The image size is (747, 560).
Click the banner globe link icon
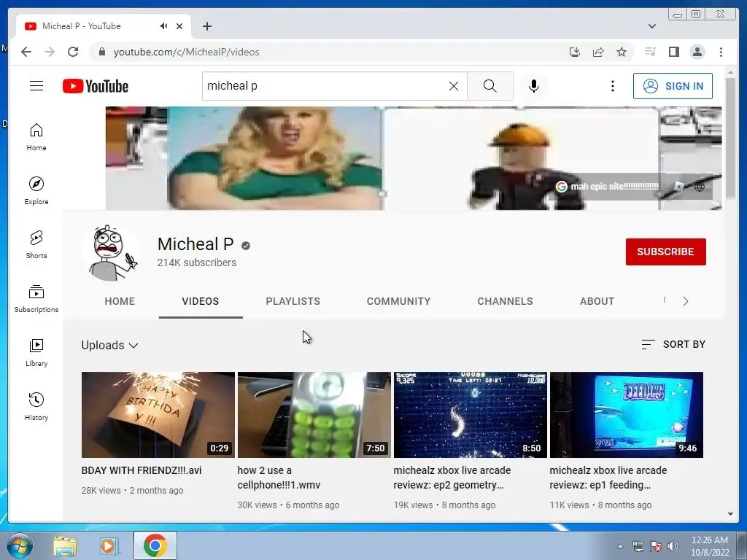[x=699, y=187]
